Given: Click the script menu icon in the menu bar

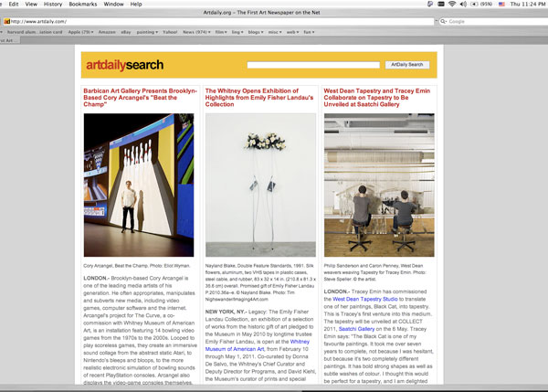Looking at the screenshot, I should (430, 5).
